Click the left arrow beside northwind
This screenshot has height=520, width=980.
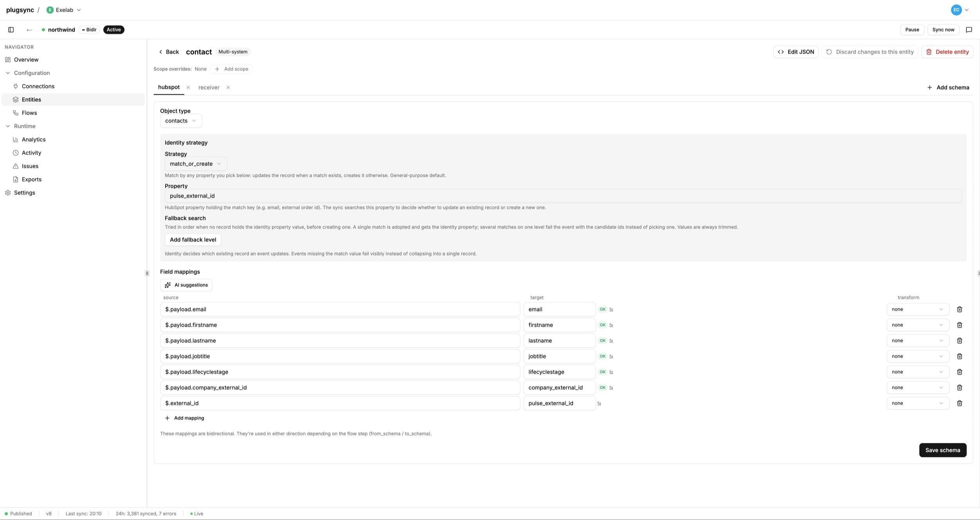coord(29,30)
